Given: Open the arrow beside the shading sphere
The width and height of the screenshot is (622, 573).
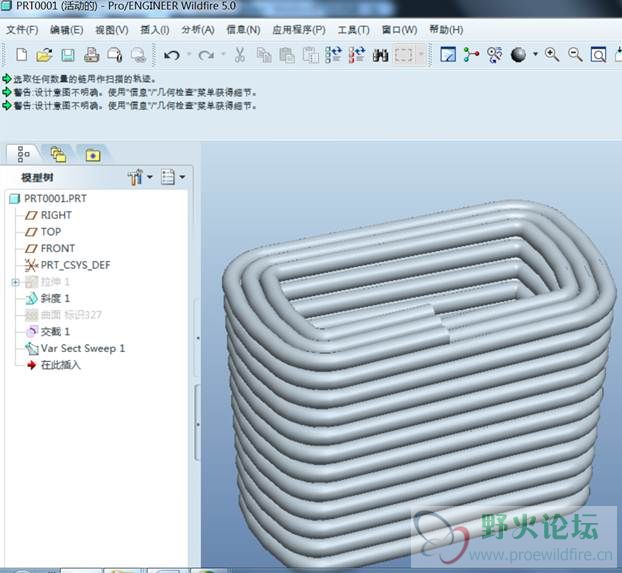Looking at the screenshot, I should click(x=535, y=54).
